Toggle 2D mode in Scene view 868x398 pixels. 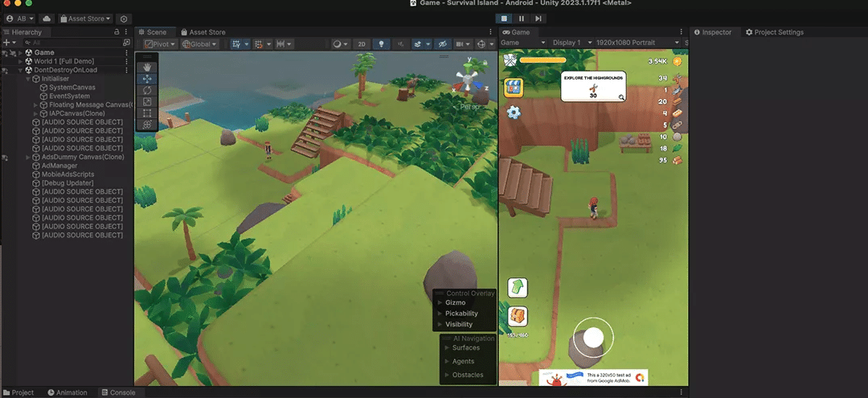pyautogui.click(x=362, y=44)
